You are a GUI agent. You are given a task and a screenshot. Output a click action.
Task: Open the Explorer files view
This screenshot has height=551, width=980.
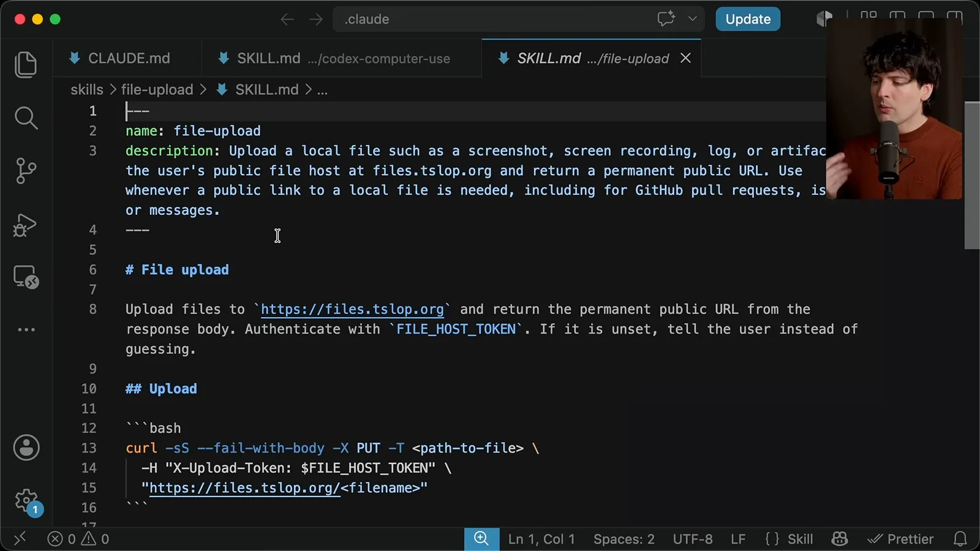(x=26, y=65)
